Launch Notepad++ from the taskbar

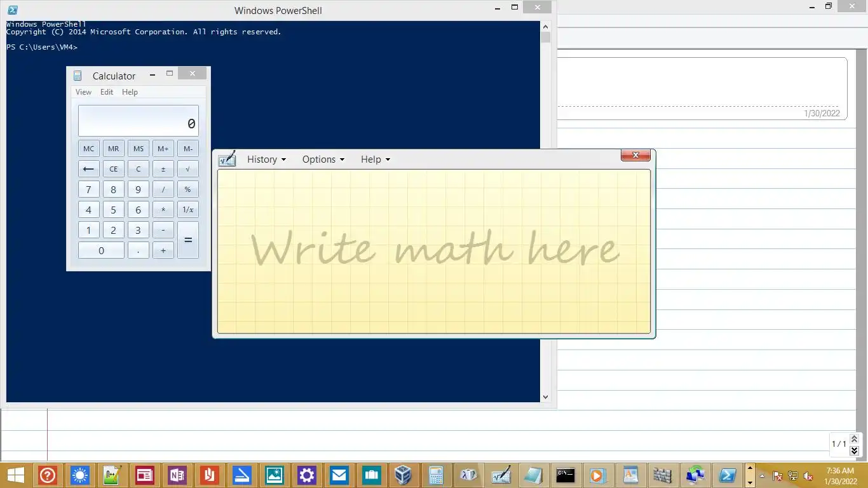pyautogui.click(x=112, y=475)
